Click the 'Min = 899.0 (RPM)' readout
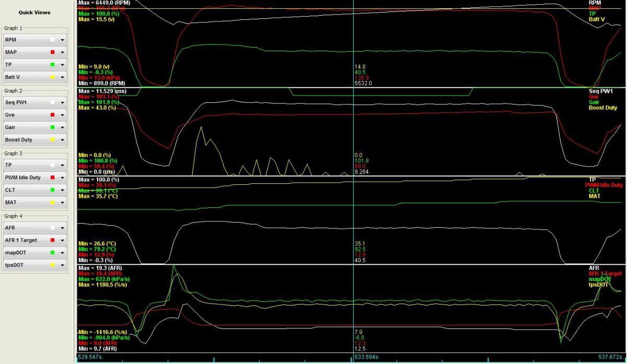This screenshot has height=364, width=627. (101, 83)
